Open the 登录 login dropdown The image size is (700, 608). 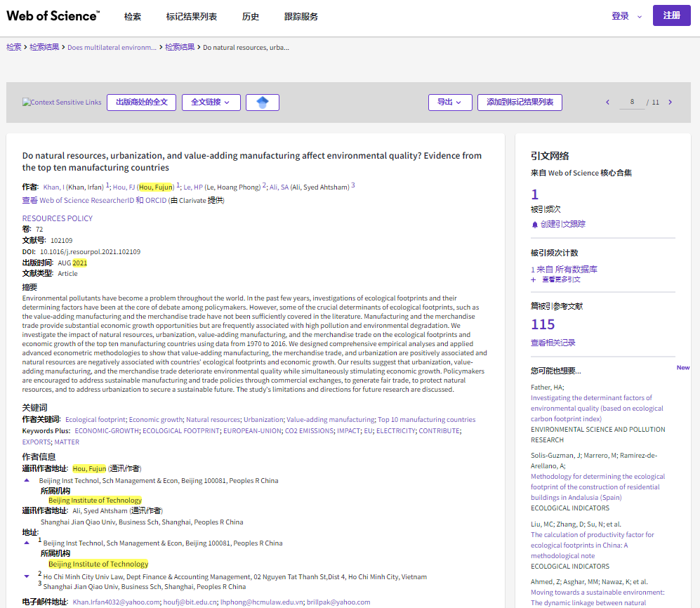pos(626,16)
